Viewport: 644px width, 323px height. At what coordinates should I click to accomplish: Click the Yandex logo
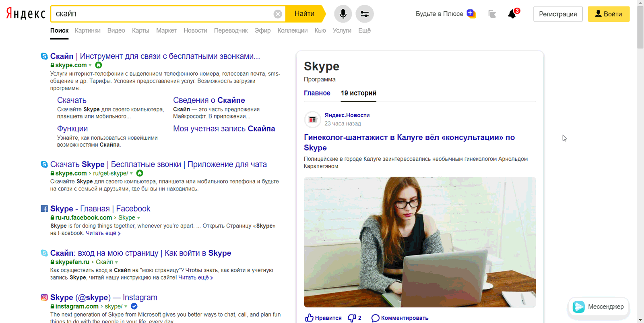pos(26,14)
